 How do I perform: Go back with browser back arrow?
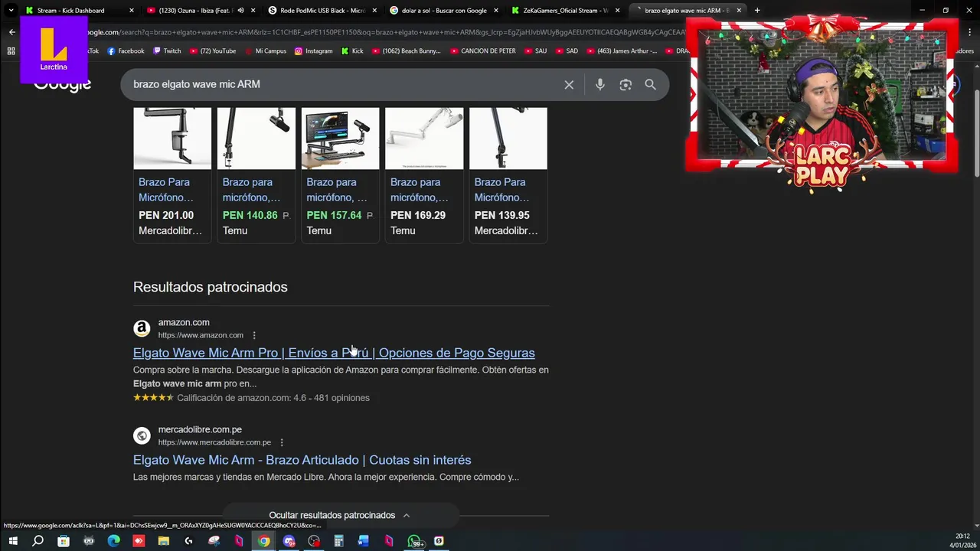click(x=12, y=32)
